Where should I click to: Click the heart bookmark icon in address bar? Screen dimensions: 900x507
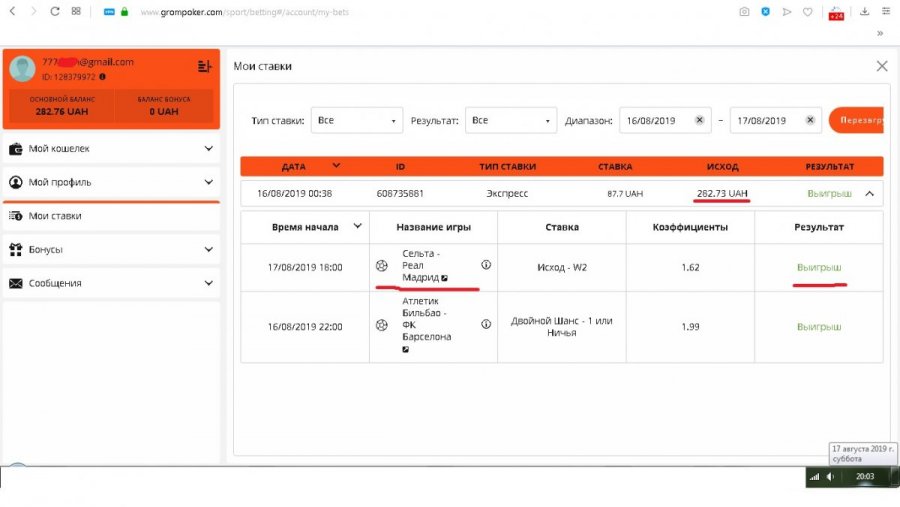(807, 12)
